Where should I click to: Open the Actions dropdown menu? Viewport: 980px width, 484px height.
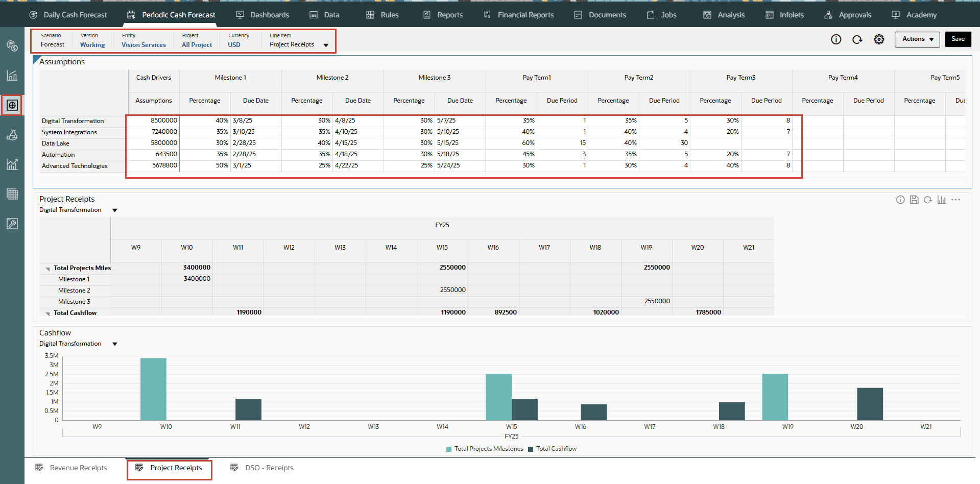coord(917,39)
